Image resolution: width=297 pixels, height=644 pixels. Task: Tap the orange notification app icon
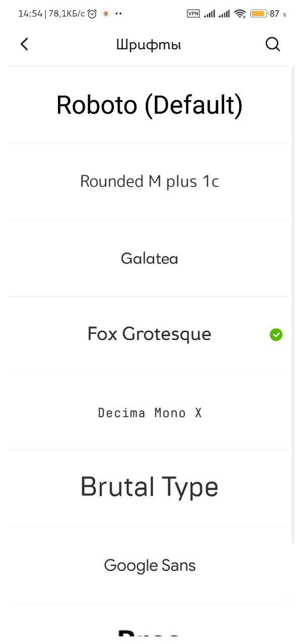coord(106,14)
